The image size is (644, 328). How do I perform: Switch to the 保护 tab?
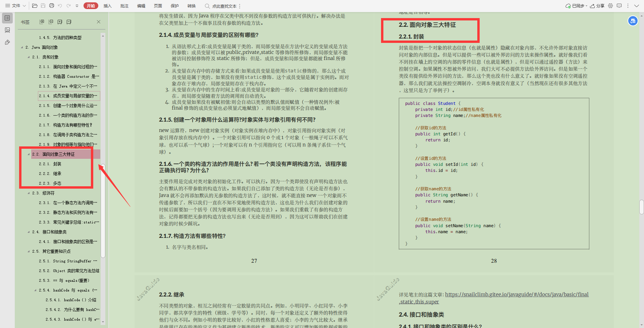[x=175, y=6]
